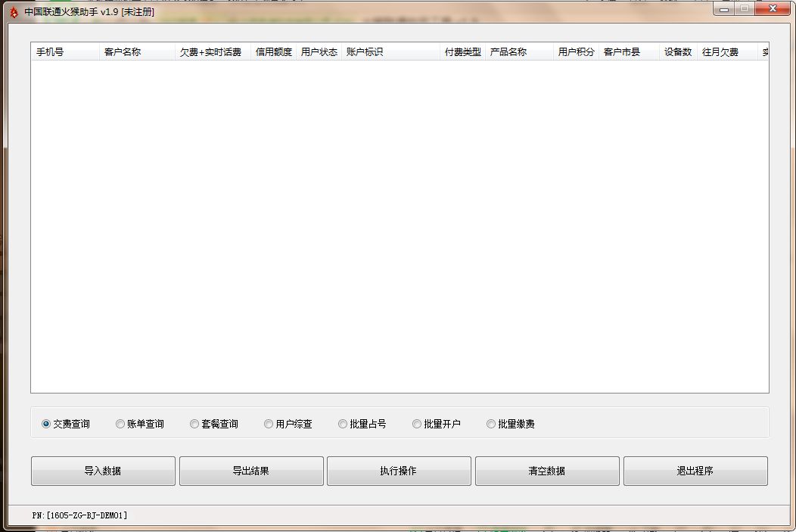796x532 pixels.
Task: Click the app flame icon in title bar
Action: tap(14, 12)
